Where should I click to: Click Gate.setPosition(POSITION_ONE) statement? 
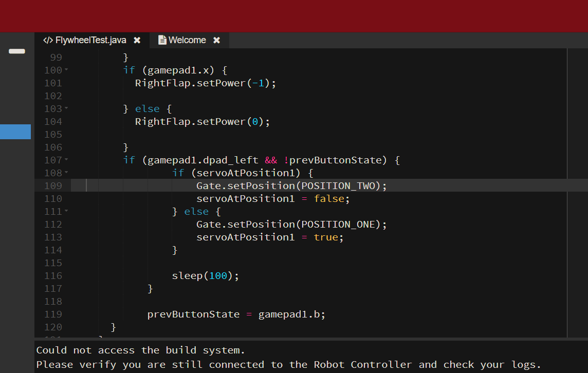(291, 224)
